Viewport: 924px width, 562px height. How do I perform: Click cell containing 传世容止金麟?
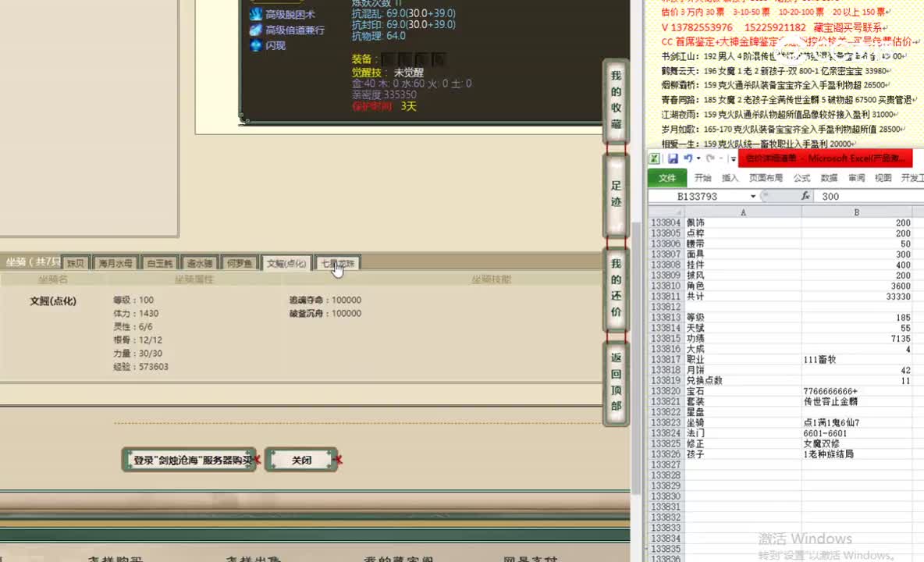point(856,401)
